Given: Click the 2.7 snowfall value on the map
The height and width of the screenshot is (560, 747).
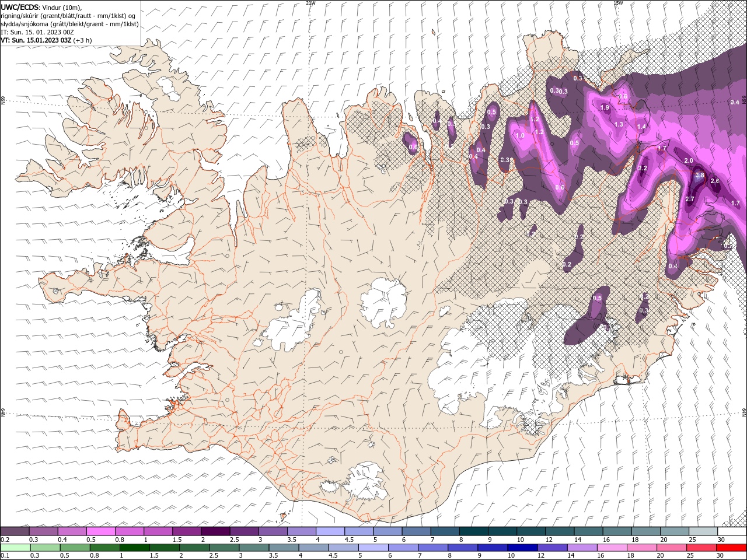Looking at the screenshot, I should click(690, 199).
